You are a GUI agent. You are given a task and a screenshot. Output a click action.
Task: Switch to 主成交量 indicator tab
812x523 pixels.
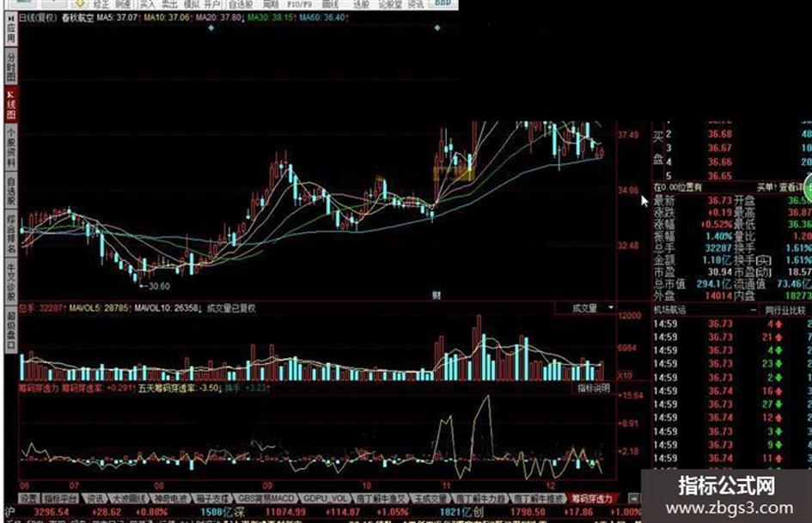430,499
